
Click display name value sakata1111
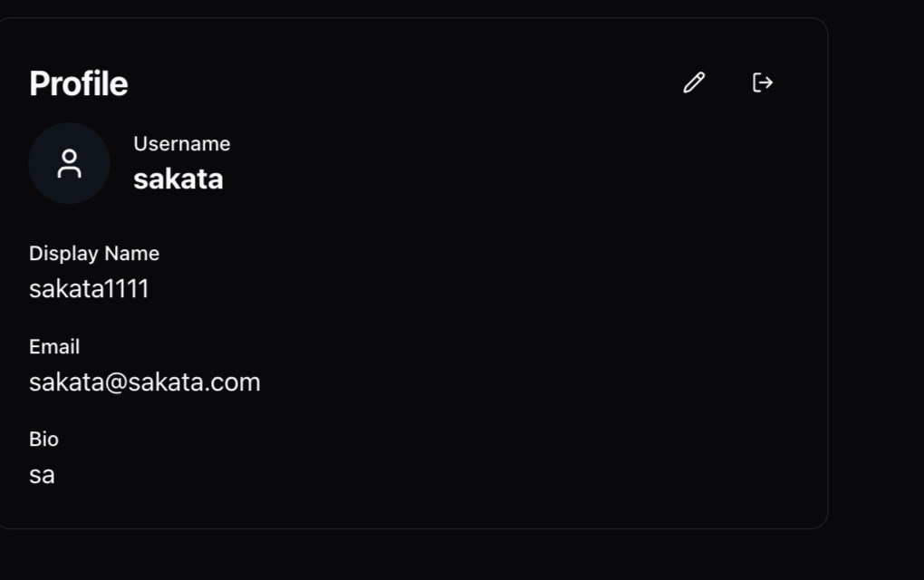click(89, 289)
